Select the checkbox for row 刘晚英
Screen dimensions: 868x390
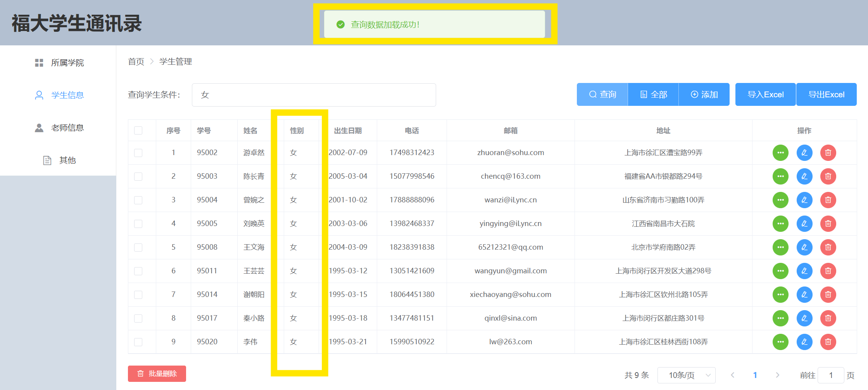[x=138, y=224]
